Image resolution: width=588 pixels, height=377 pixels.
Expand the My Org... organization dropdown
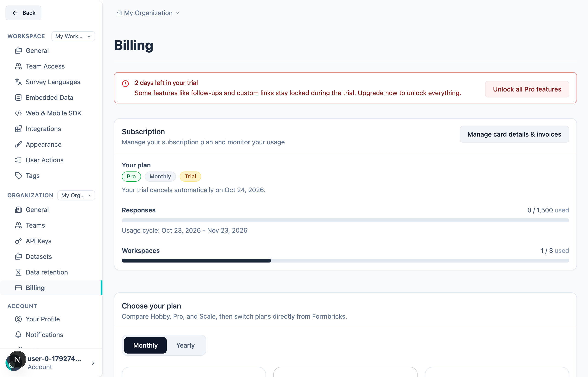click(x=76, y=195)
